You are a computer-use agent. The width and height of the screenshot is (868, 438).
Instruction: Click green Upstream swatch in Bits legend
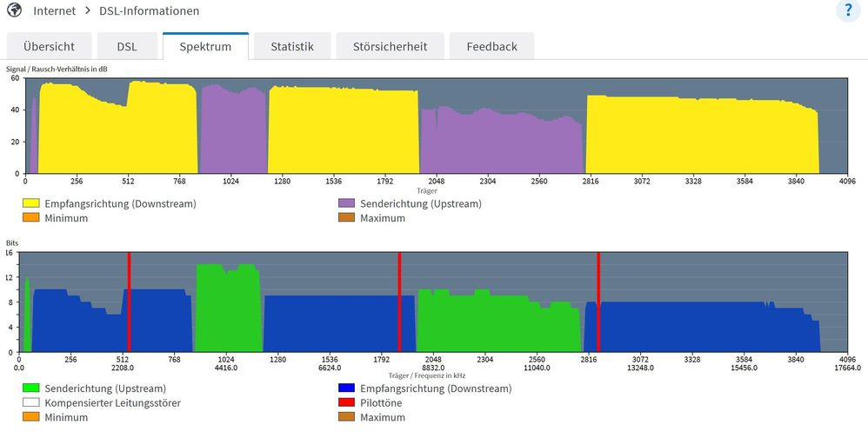(x=31, y=388)
